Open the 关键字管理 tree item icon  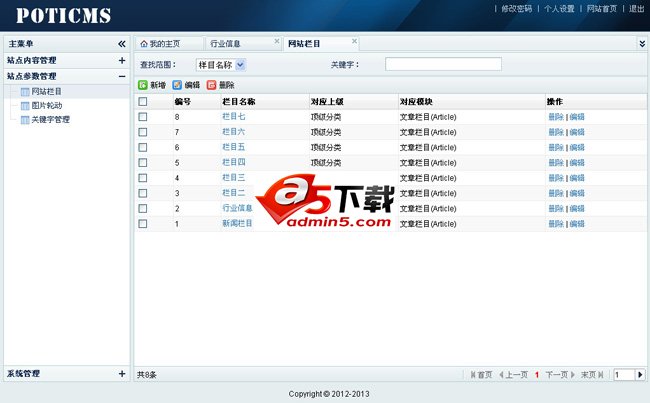click(x=25, y=120)
